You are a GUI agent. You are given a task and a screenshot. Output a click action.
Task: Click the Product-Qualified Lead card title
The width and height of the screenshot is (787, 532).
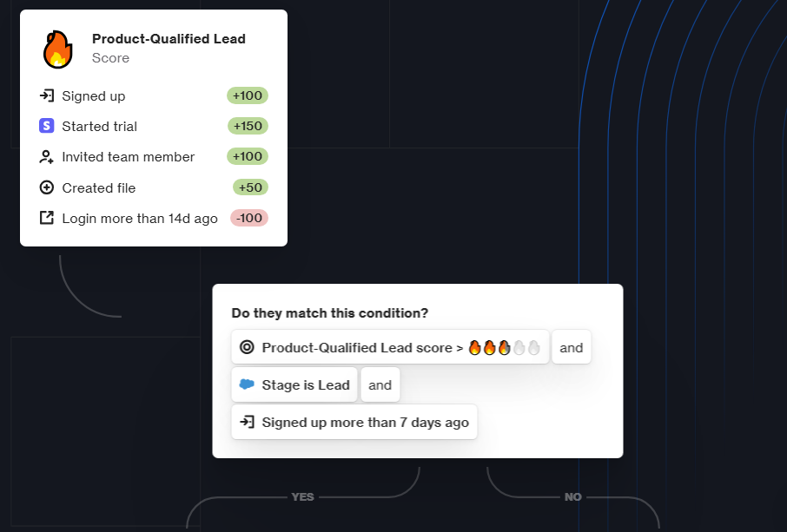click(x=169, y=38)
